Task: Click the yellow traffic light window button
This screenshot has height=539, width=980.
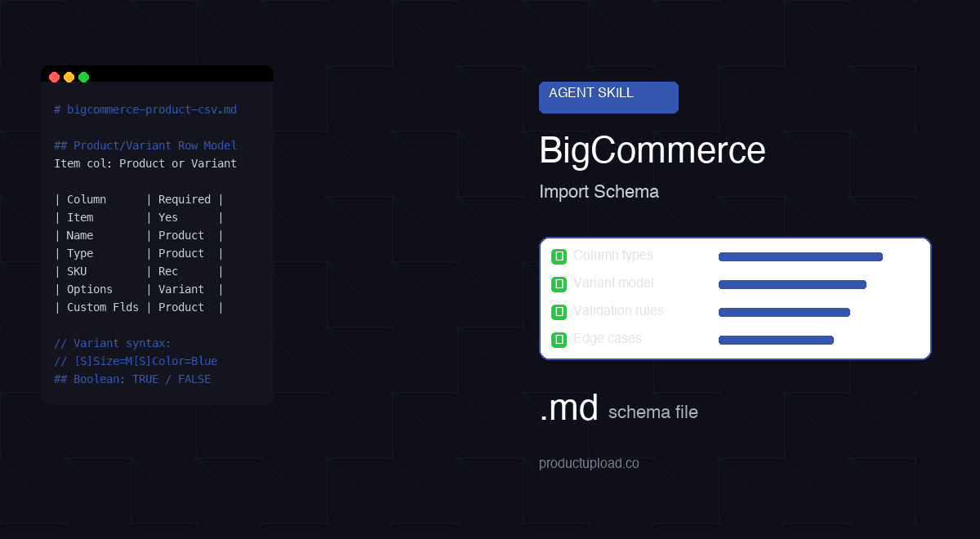Action: (69, 77)
